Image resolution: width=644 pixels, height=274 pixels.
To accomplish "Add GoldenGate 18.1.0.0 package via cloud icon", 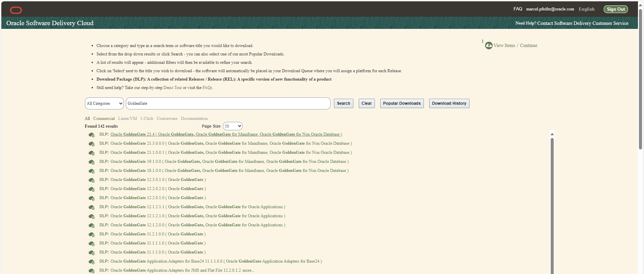I will click(x=91, y=171).
